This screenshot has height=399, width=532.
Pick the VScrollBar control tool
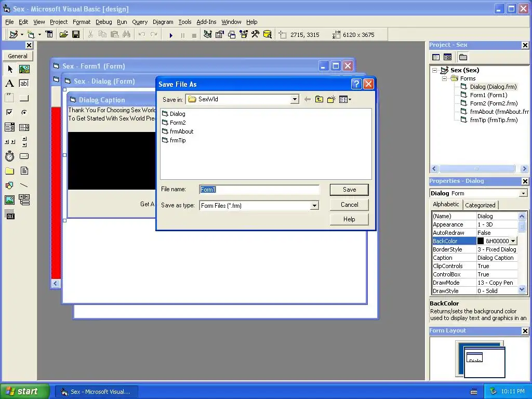point(24,141)
